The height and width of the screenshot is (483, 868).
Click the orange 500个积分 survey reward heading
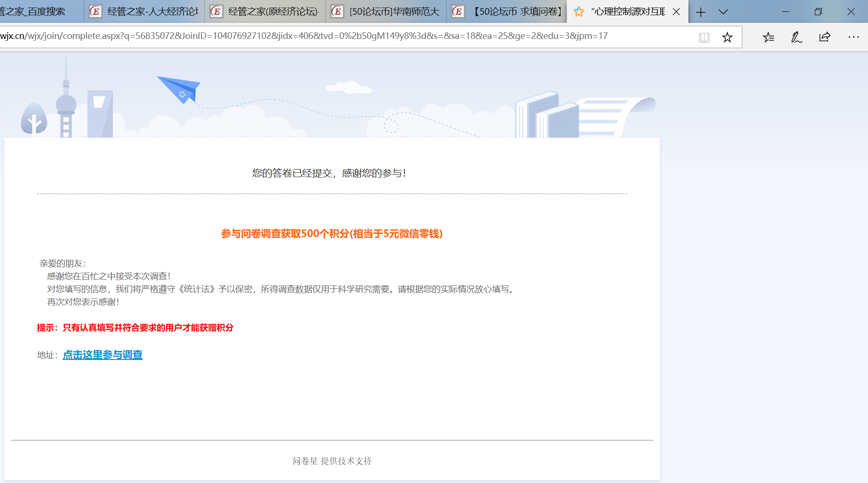(332, 234)
